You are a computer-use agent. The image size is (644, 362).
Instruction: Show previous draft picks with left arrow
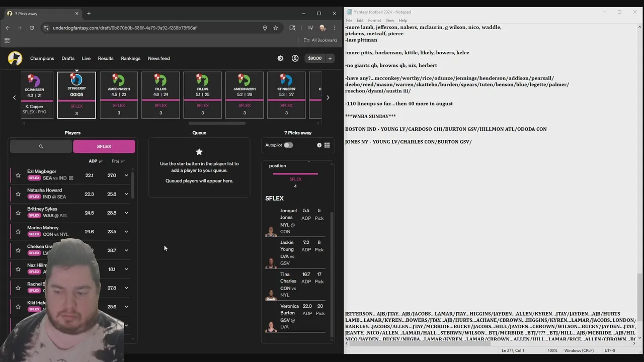point(14,98)
